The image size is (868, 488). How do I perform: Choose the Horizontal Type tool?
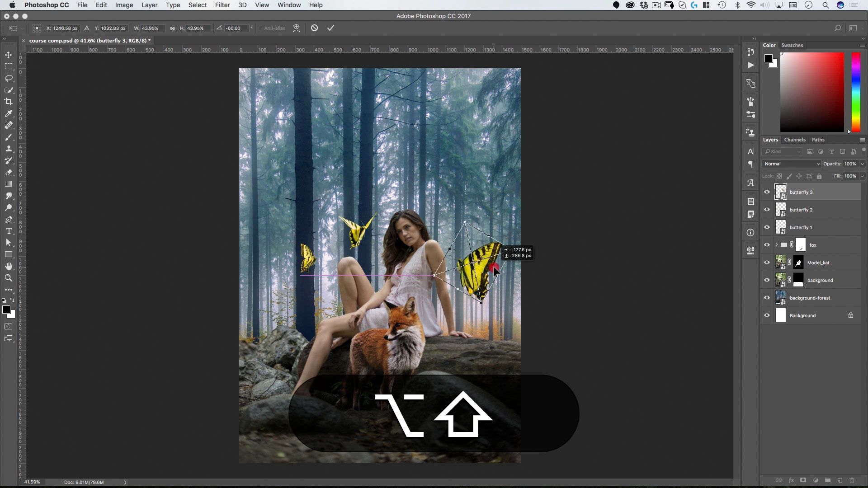click(9, 231)
